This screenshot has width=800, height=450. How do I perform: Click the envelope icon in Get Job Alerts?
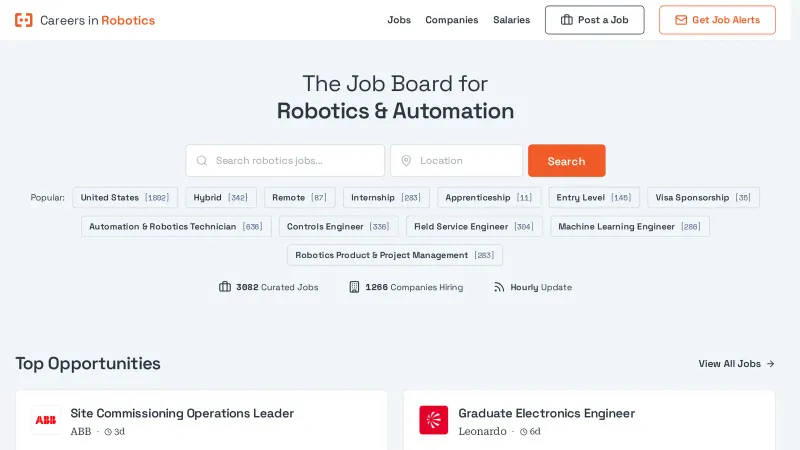point(681,20)
